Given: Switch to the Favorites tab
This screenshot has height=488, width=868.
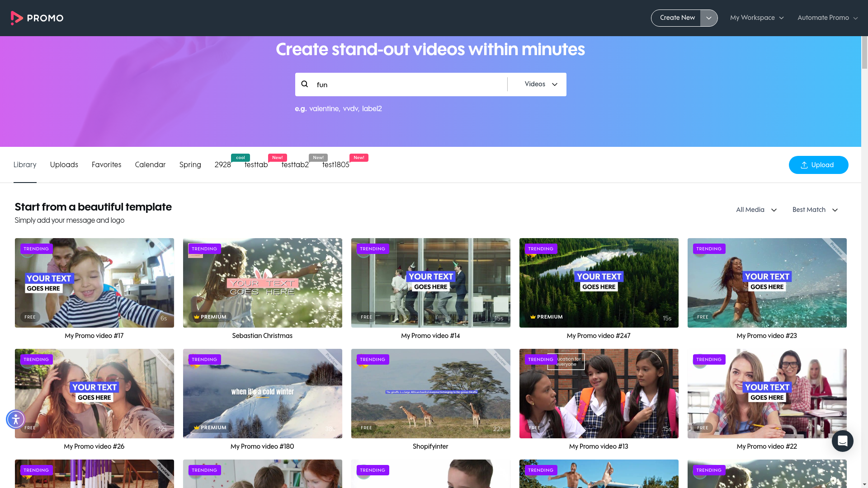Looking at the screenshot, I should pos(106,165).
